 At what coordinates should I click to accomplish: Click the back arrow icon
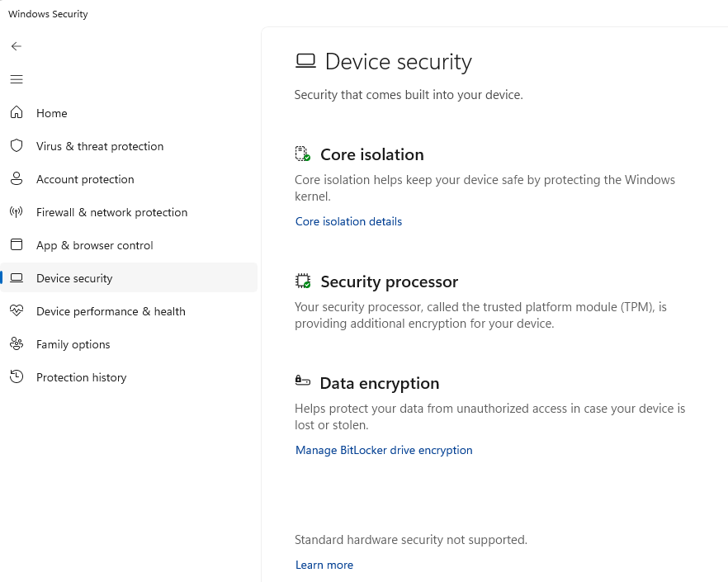[x=17, y=46]
